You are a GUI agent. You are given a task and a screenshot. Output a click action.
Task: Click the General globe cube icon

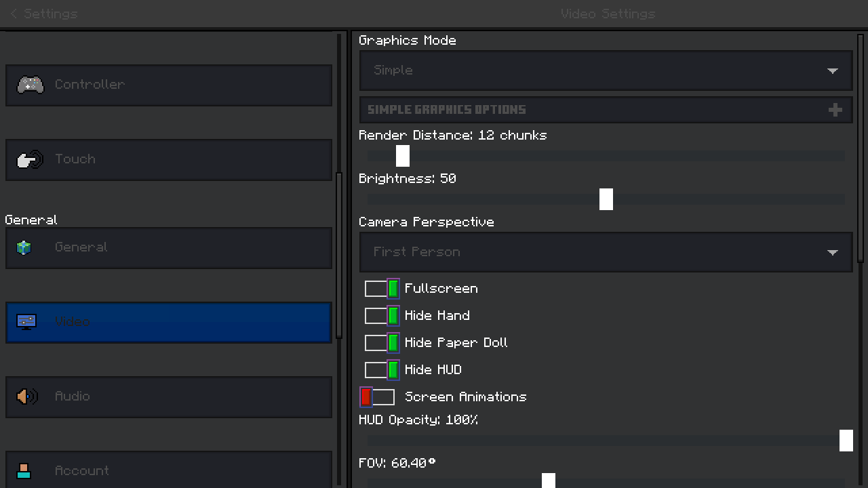coord(24,247)
